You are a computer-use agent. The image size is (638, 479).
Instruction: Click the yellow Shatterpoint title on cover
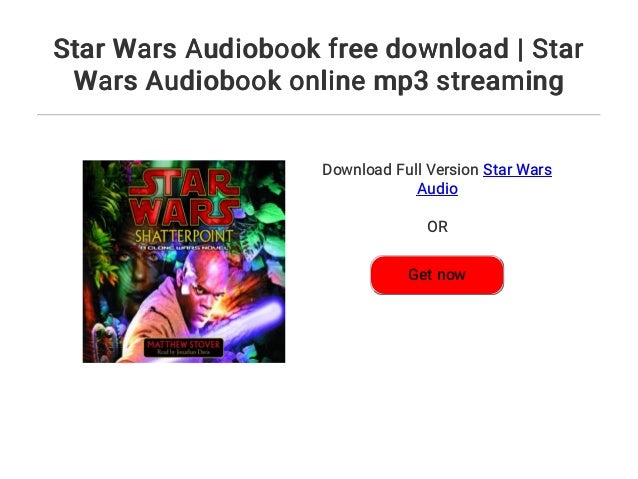point(184,236)
